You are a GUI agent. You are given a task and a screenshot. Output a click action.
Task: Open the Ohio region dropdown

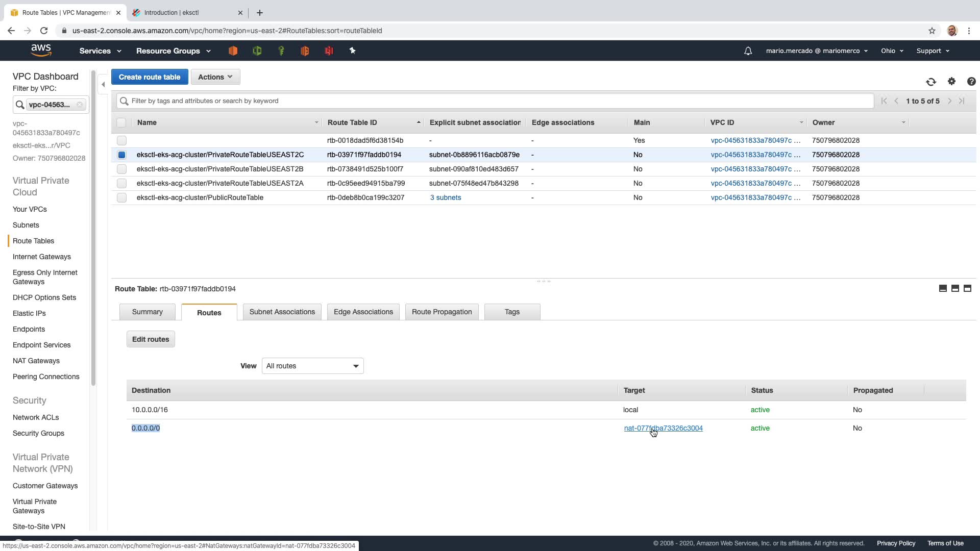892,51
